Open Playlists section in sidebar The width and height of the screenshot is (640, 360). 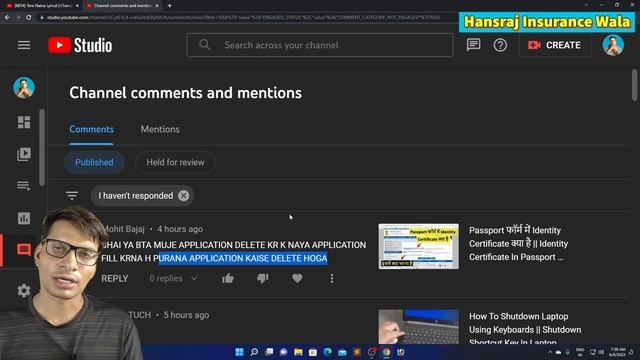[24, 186]
